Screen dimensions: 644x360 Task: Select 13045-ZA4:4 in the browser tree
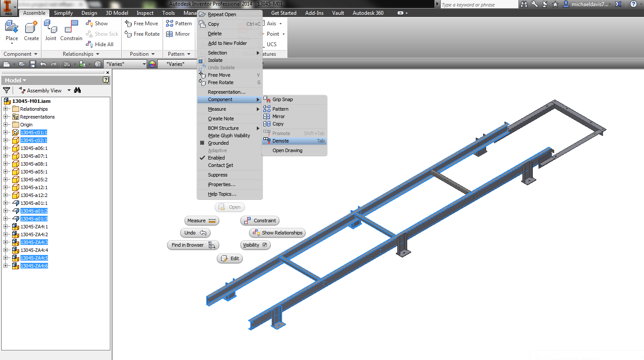point(34,250)
